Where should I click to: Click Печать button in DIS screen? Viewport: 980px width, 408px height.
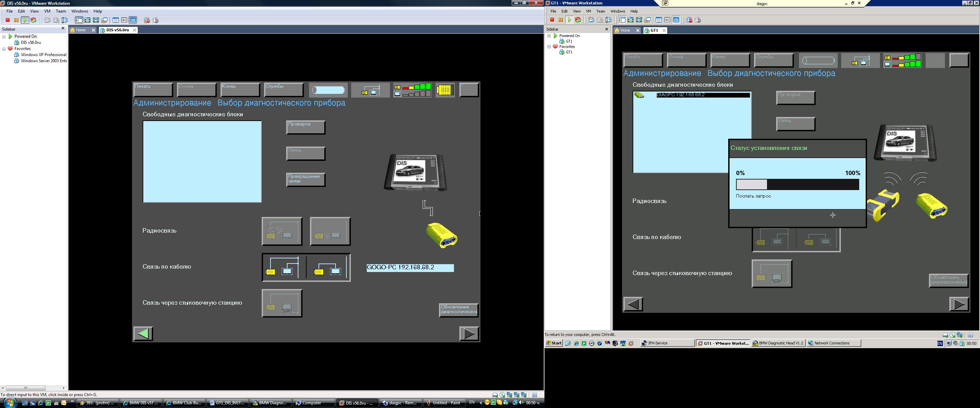tap(153, 90)
